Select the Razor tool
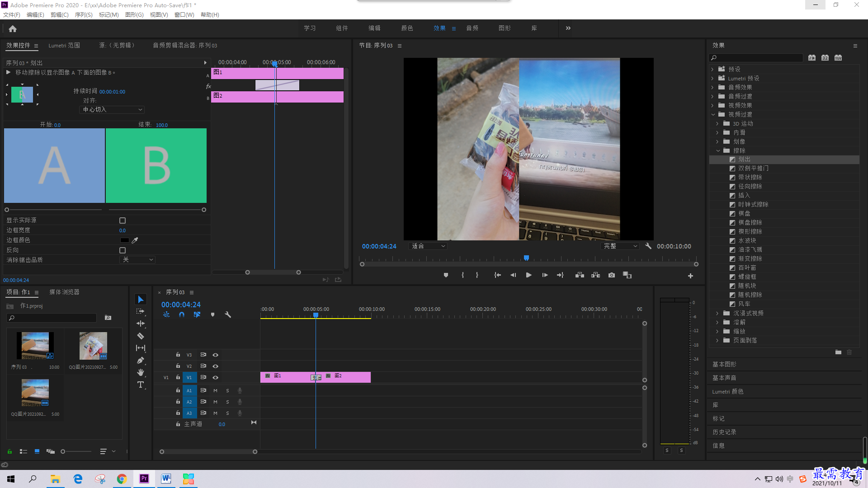Viewport: 868px width, 488px height. pyautogui.click(x=141, y=336)
